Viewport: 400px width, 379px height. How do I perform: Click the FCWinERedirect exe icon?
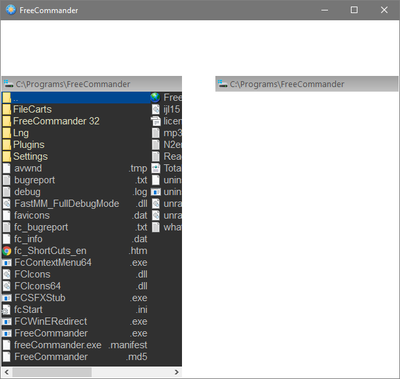point(7,322)
